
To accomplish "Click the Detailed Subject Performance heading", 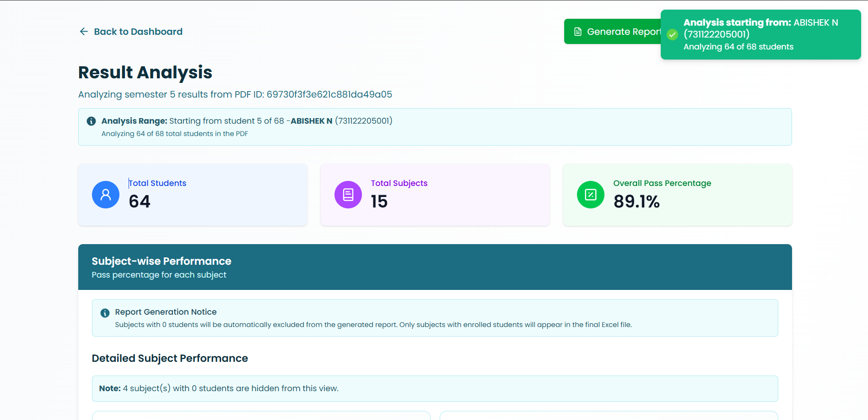I will tap(170, 358).
